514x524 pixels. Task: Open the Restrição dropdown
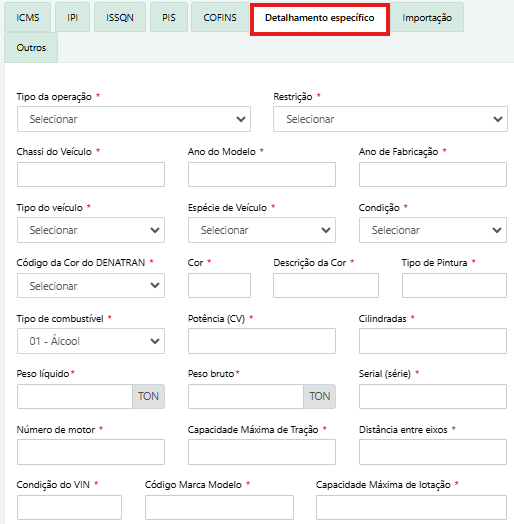click(390, 119)
